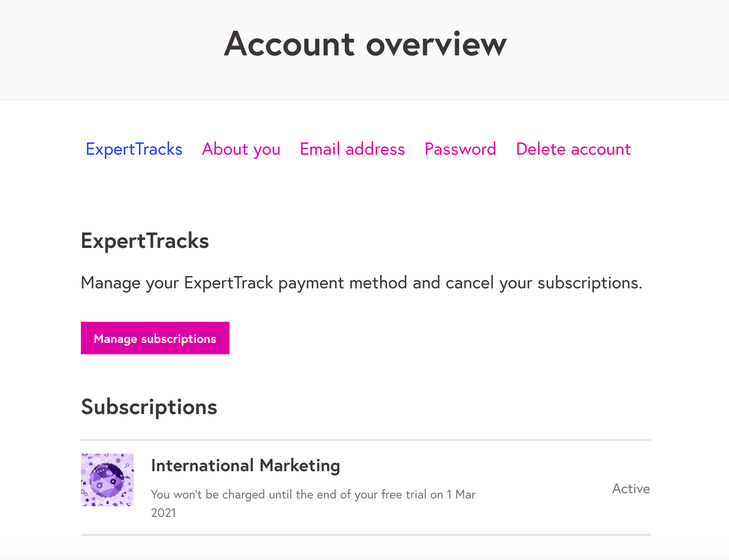
Task: Click the year 2021 in trial notice
Action: click(164, 513)
